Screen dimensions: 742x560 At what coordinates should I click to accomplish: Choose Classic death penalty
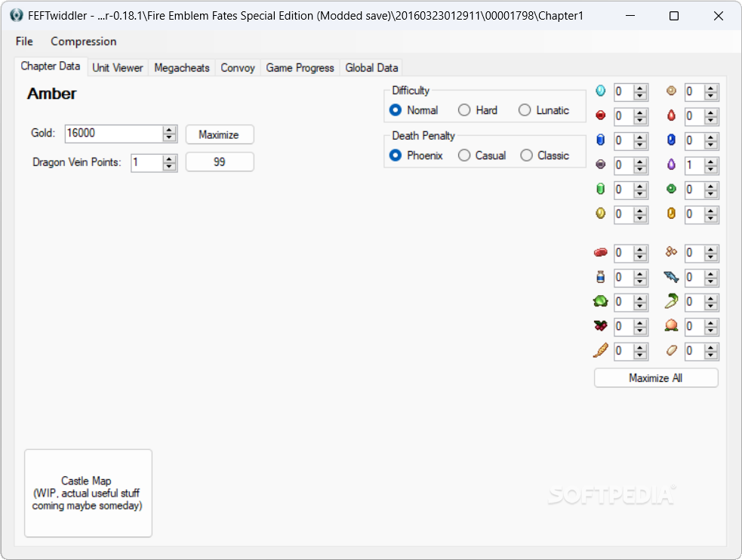tap(545, 155)
